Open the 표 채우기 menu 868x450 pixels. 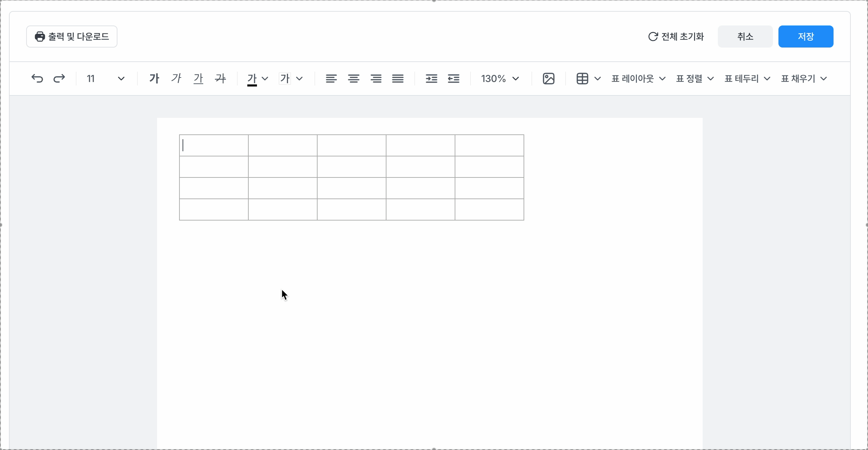[x=804, y=79]
